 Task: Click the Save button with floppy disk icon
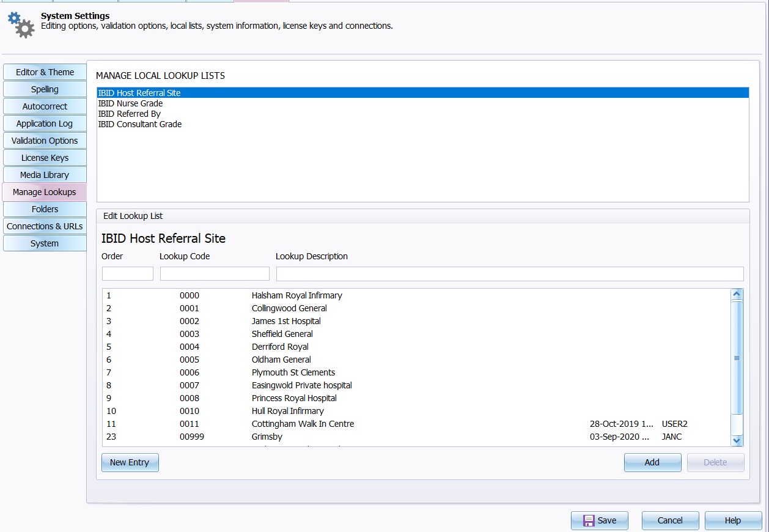point(599,520)
